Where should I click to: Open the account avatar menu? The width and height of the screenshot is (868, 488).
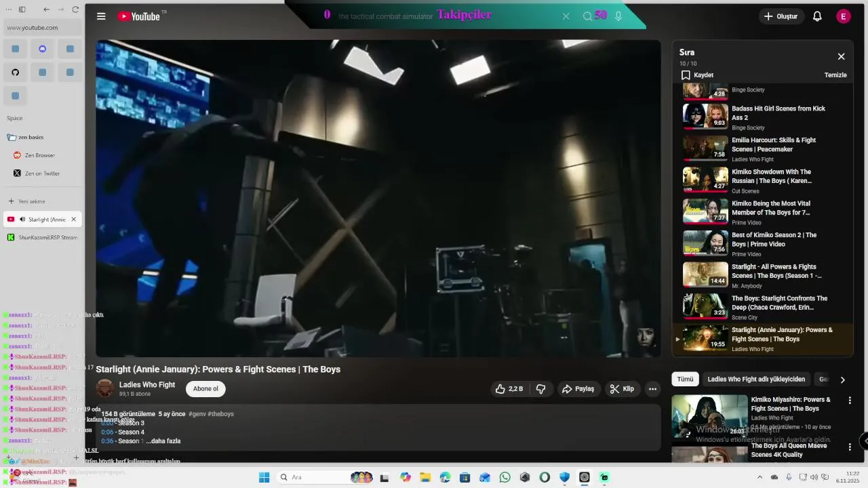coord(844,16)
